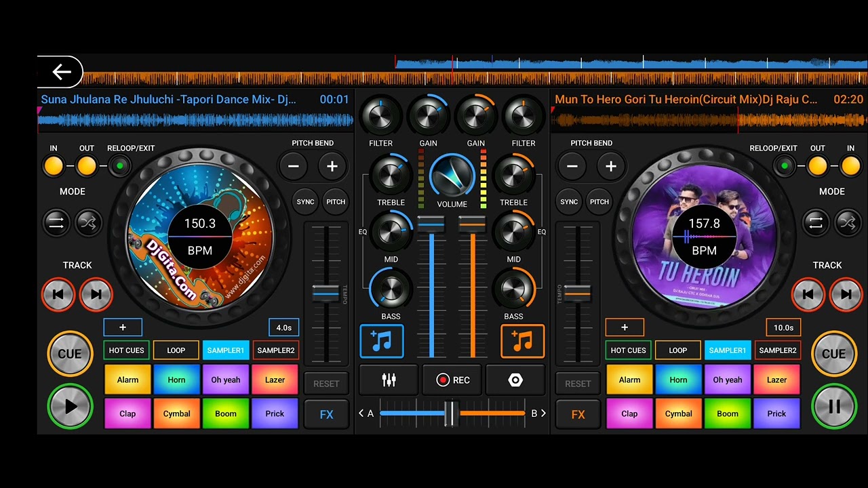868x488 pixels.
Task: Set loop OUT point on left deck
Action: pos(86,165)
